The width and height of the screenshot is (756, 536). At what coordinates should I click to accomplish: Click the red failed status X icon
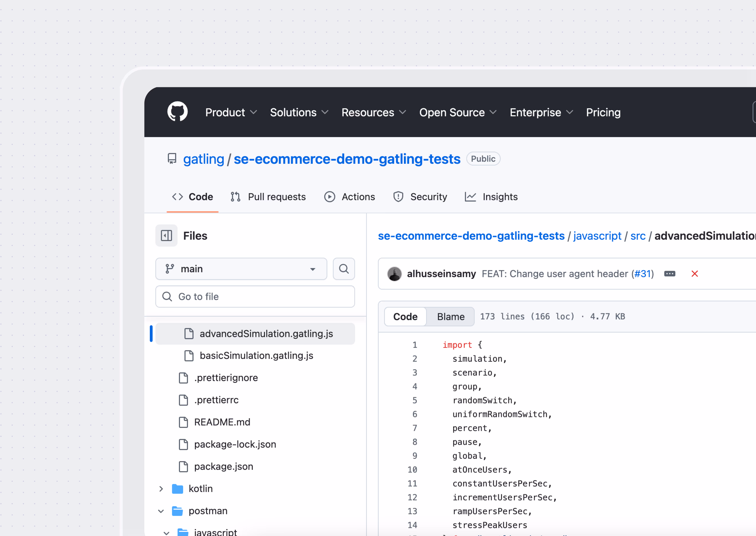(x=694, y=274)
